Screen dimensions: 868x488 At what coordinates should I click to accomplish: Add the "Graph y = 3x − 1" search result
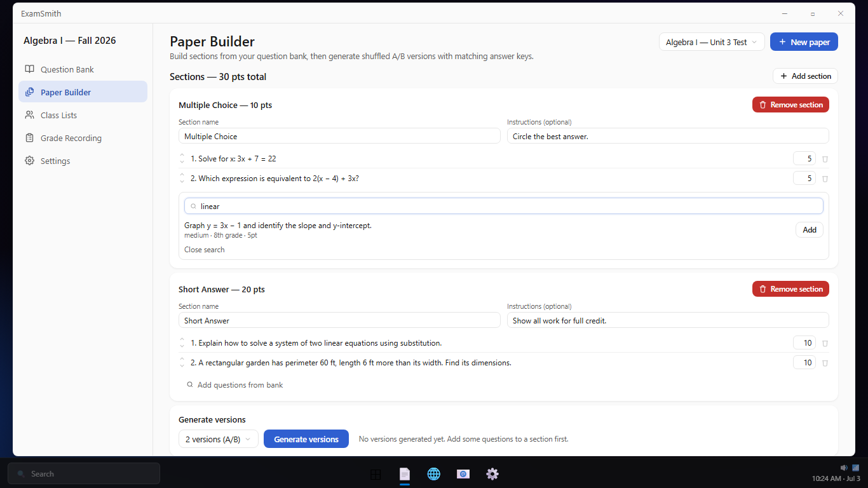click(x=809, y=230)
